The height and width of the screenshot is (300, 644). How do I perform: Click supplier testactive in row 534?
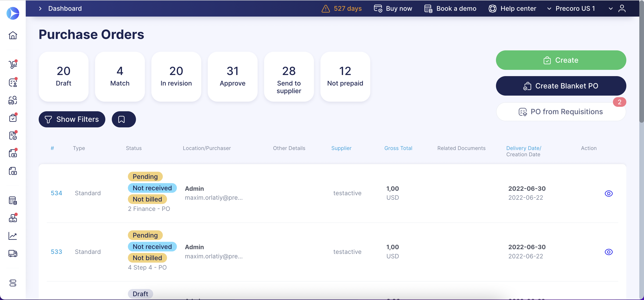347,193
